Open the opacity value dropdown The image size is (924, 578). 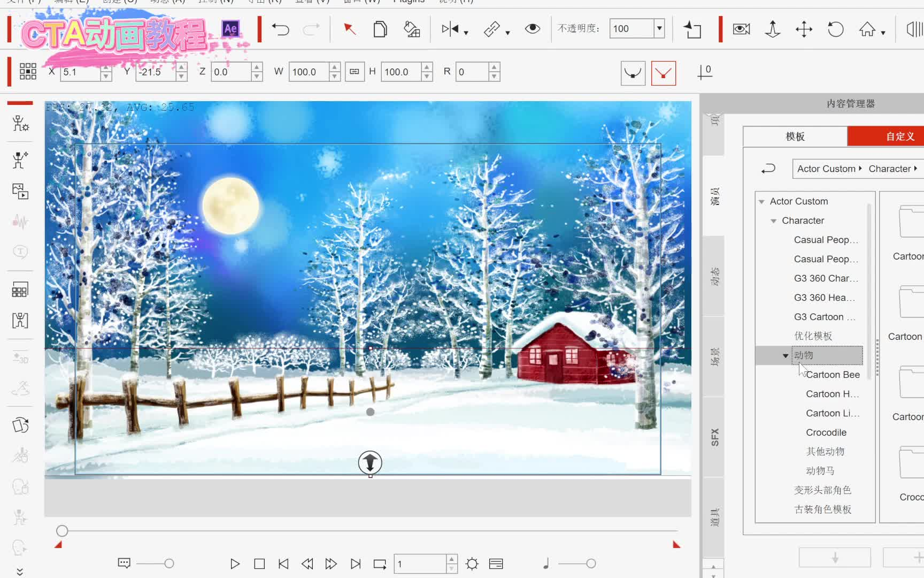659,28
